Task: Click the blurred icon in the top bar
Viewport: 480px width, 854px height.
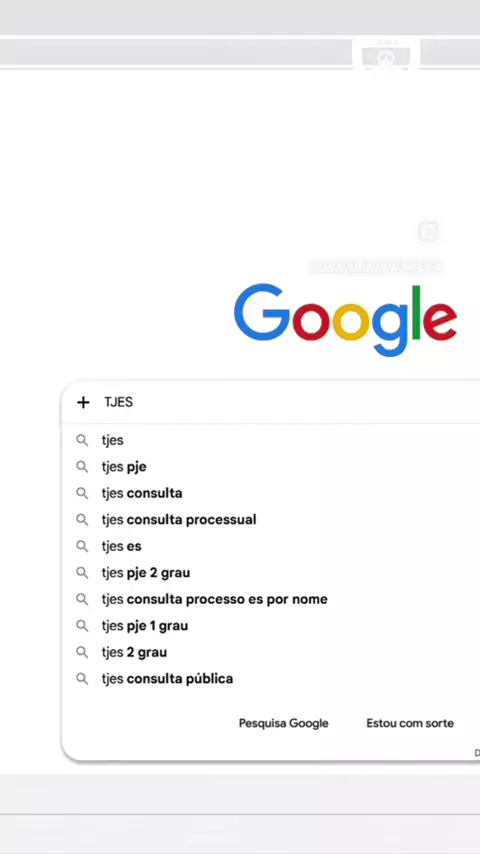Action: [x=386, y=56]
